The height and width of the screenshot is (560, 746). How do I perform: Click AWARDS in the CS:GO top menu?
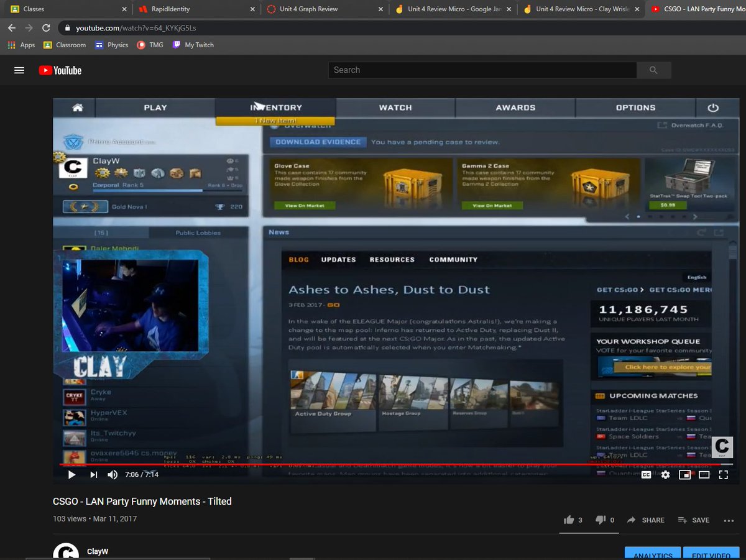[x=515, y=108]
